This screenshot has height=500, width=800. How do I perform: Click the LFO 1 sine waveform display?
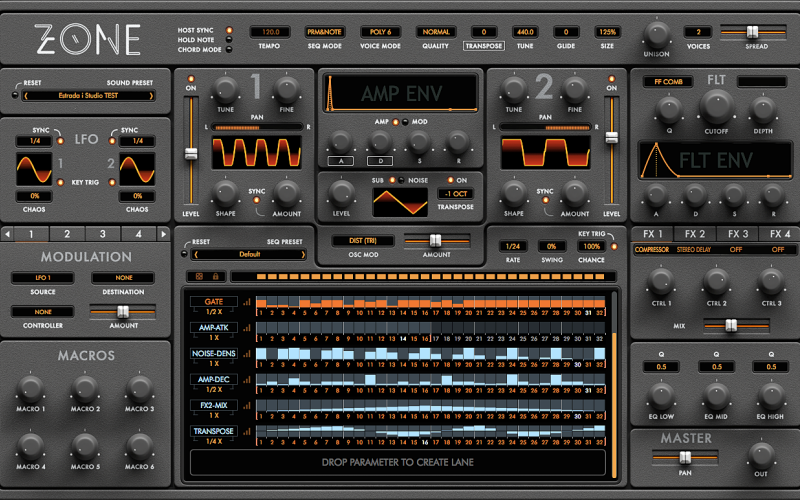34,169
